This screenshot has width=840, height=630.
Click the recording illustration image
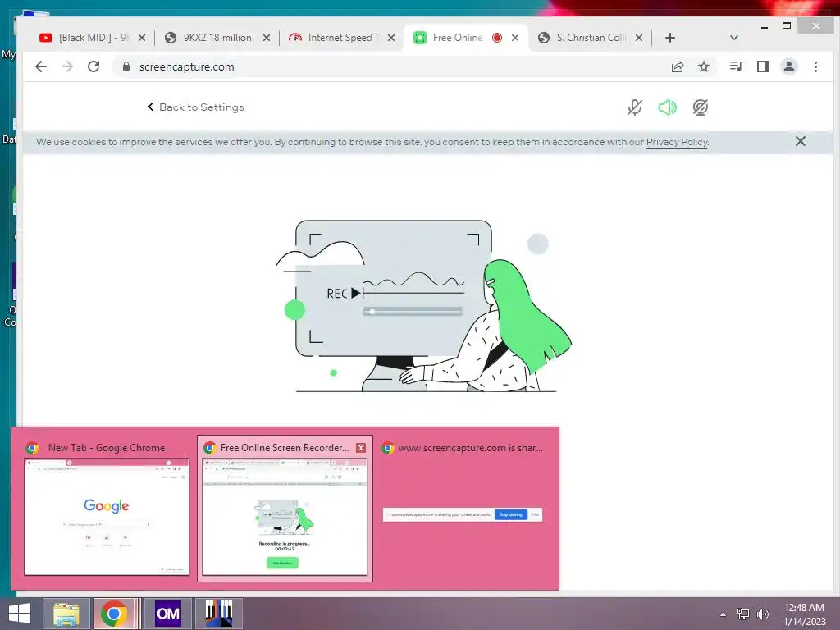click(423, 306)
